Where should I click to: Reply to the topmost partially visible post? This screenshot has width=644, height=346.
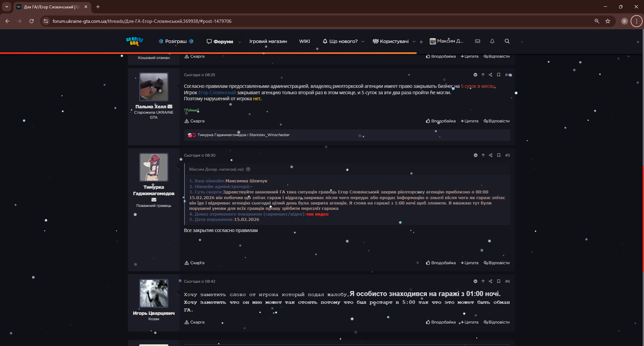click(x=496, y=56)
